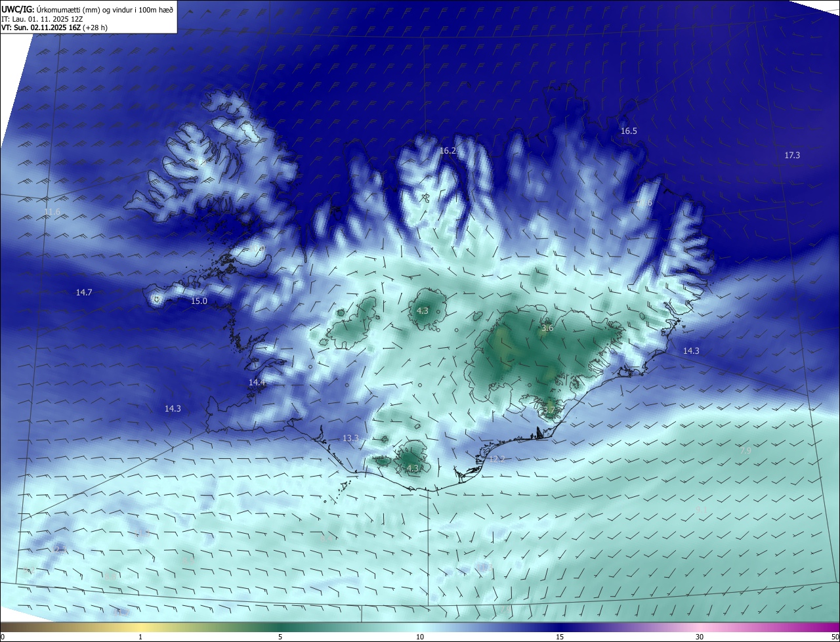840x642 pixels.
Task: Click the 13.3 value label
Action: pyautogui.click(x=350, y=439)
